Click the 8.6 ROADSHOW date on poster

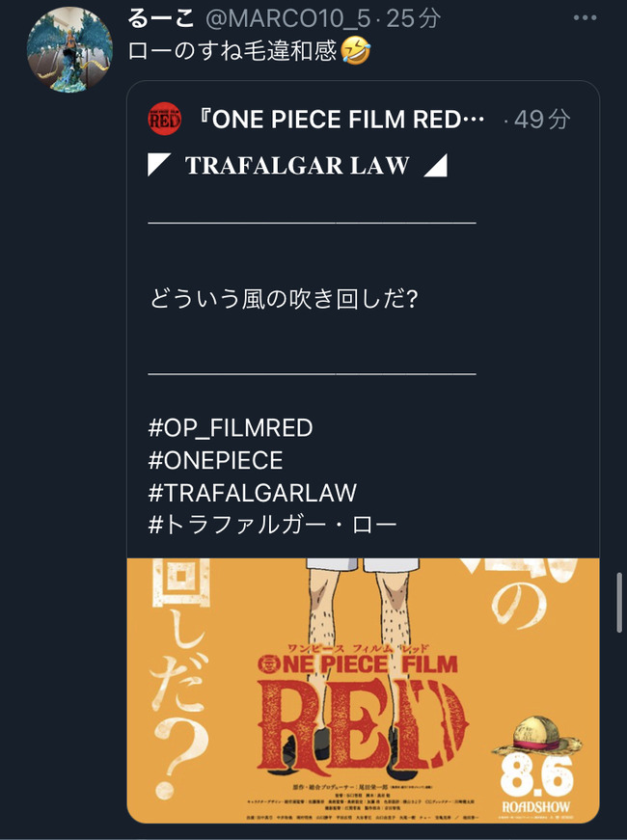(x=536, y=785)
